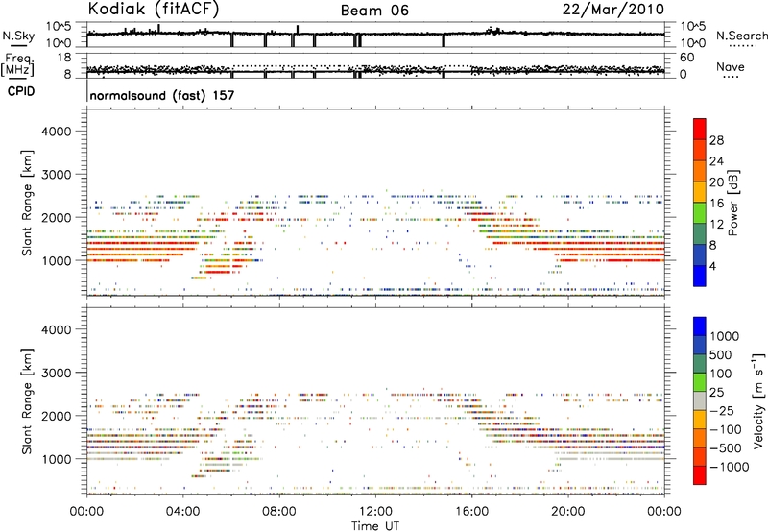Click the gray segment of Velocity color bar
The width and height of the screenshot is (768, 532).
point(700,400)
